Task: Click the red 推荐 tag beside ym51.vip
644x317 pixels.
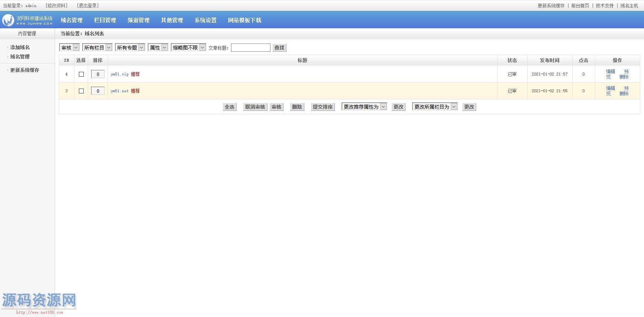Action: pos(135,74)
